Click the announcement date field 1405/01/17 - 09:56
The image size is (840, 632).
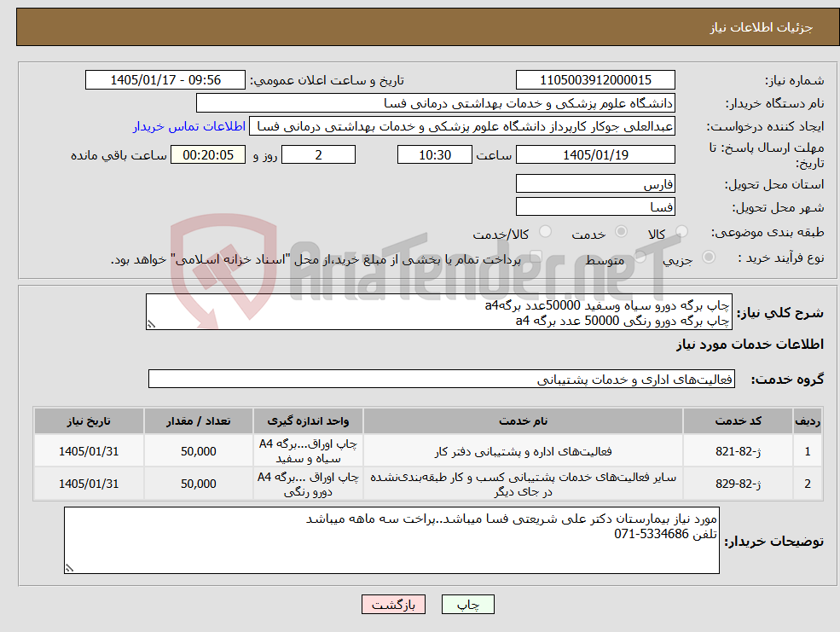click(165, 80)
